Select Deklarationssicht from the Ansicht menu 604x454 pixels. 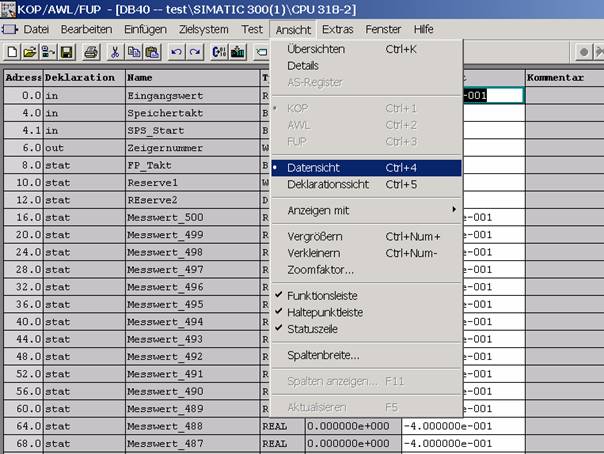point(328,184)
